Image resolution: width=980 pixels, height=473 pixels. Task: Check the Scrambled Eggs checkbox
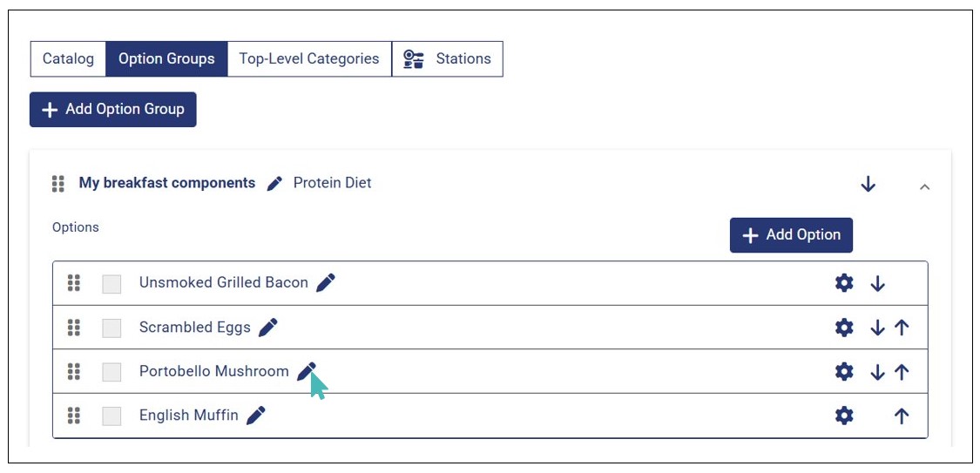coord(112,328)
